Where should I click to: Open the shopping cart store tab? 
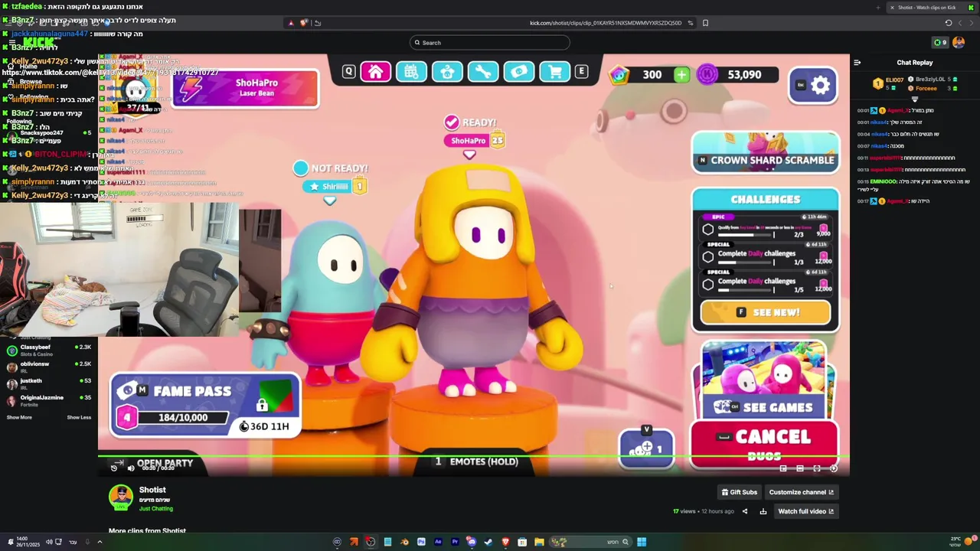(x=555, y=72)
